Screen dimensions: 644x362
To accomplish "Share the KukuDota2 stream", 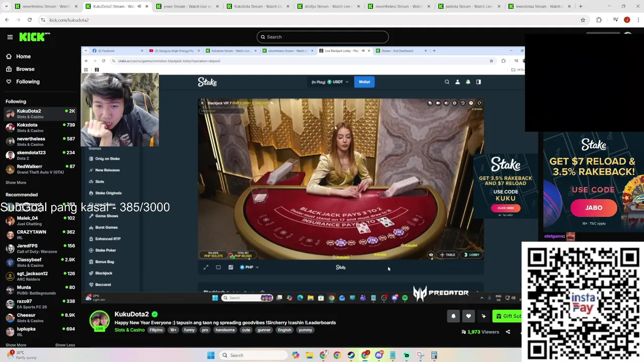I will coord(508,332).
